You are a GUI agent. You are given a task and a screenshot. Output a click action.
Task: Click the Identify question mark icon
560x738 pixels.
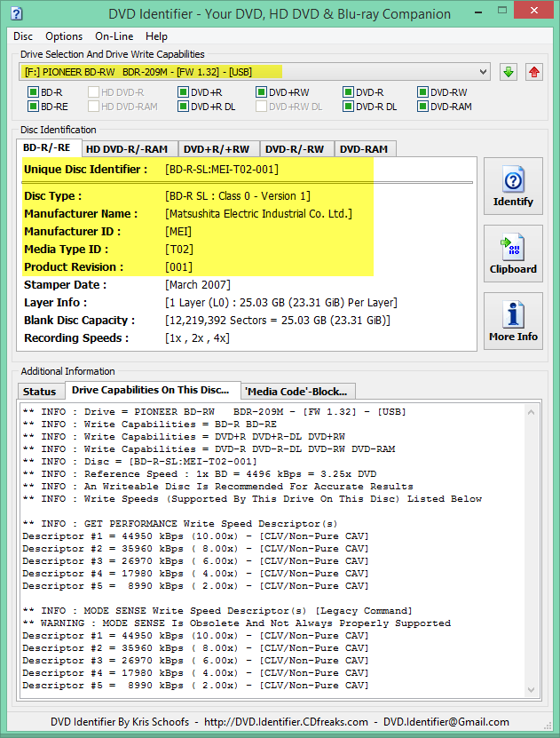click(x=513, y=179)
